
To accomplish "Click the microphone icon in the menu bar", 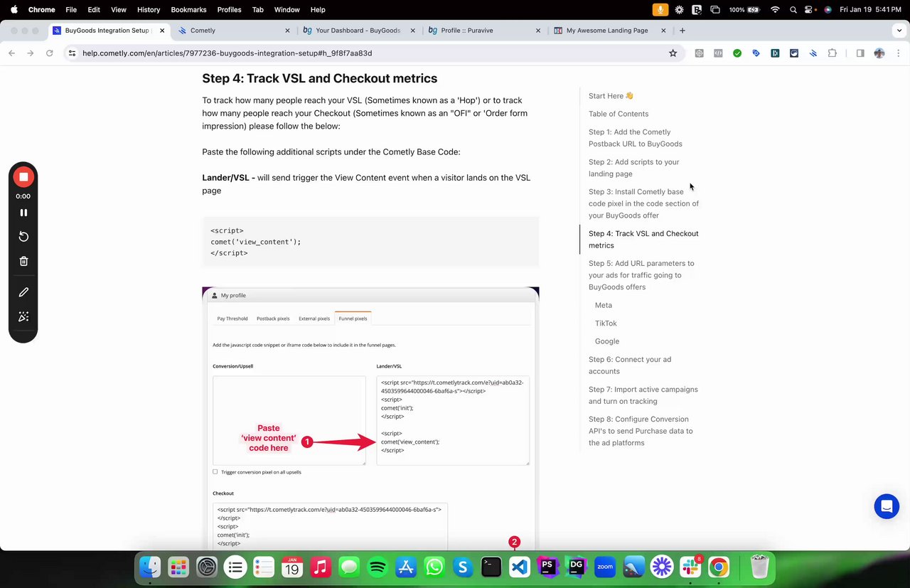I will 660,9.
